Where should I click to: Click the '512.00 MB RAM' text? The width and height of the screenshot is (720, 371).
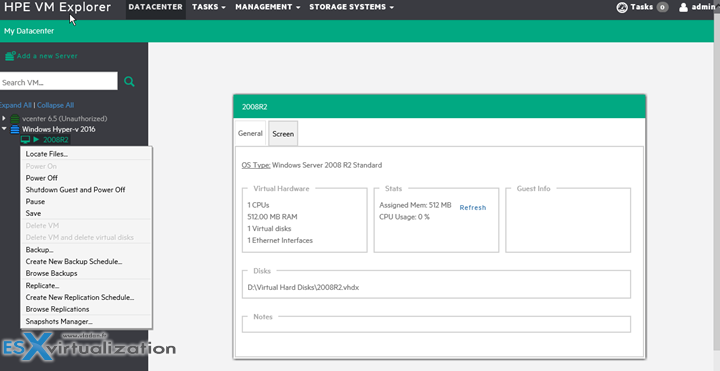272,217
